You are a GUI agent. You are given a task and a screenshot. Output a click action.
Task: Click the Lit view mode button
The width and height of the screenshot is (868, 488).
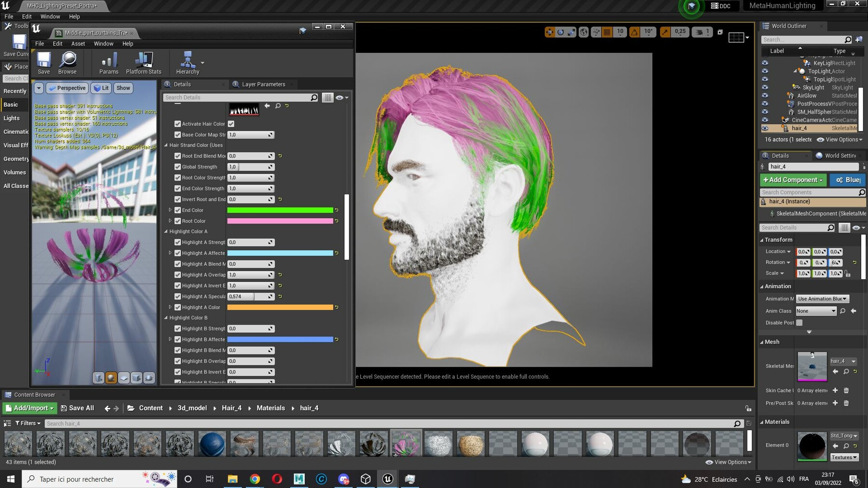(101, 88)
